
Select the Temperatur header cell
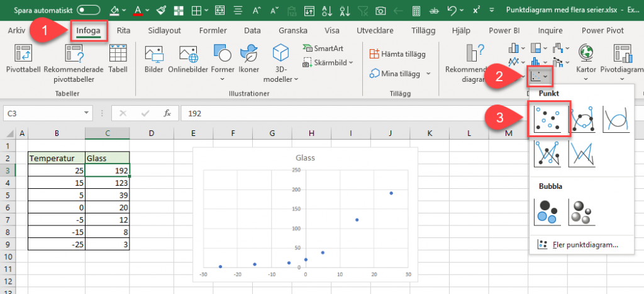pyautogui.click(x=57, y=157)
